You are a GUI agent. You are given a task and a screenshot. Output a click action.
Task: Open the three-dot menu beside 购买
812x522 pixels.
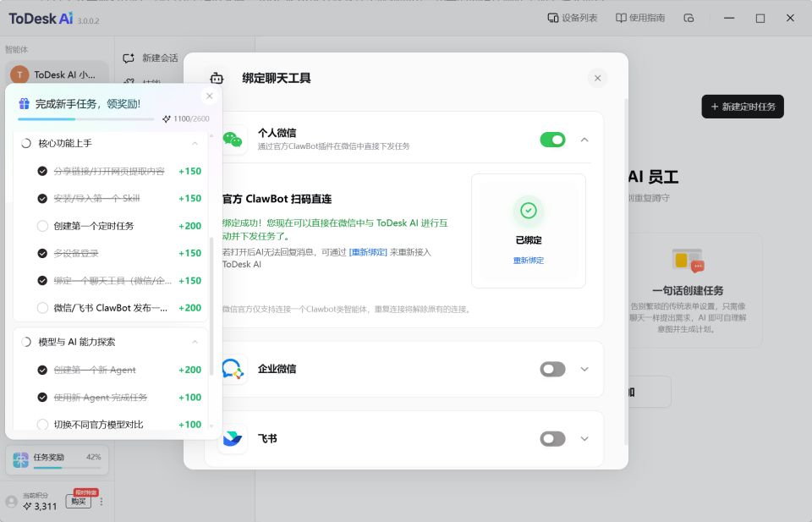pyautogui.click(x=101, y=502)
